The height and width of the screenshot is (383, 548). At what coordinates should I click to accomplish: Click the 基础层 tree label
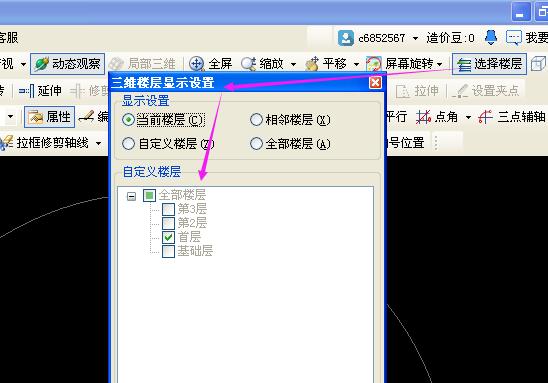click(195, 251)
